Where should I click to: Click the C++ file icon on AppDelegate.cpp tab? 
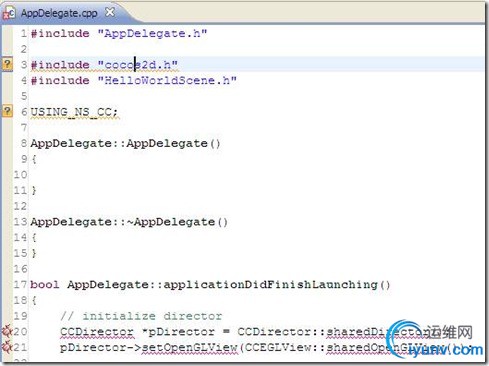click(x=9, y=14)
